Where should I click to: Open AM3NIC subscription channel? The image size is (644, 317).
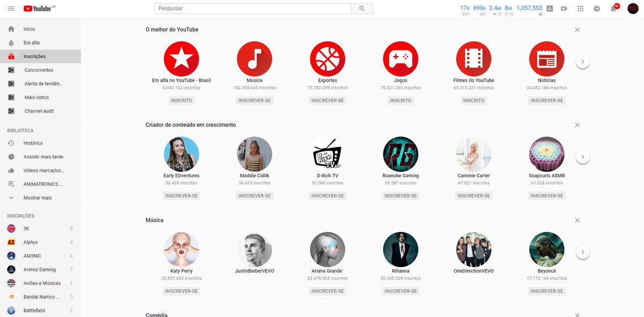(40, 256)
